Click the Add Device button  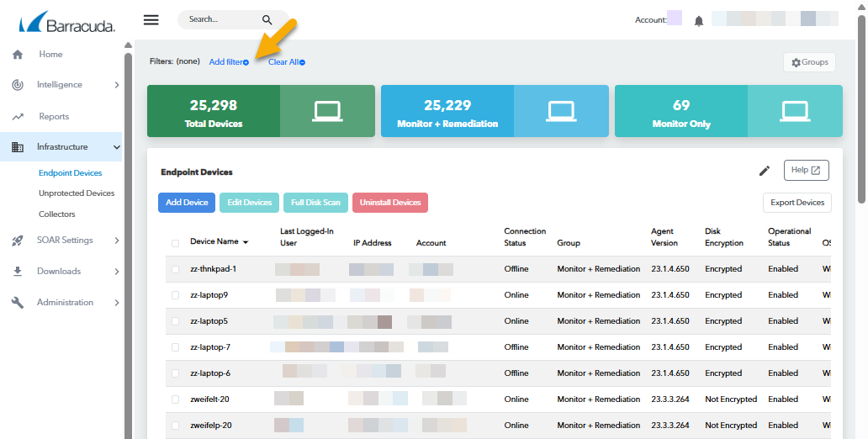point(187,203)
